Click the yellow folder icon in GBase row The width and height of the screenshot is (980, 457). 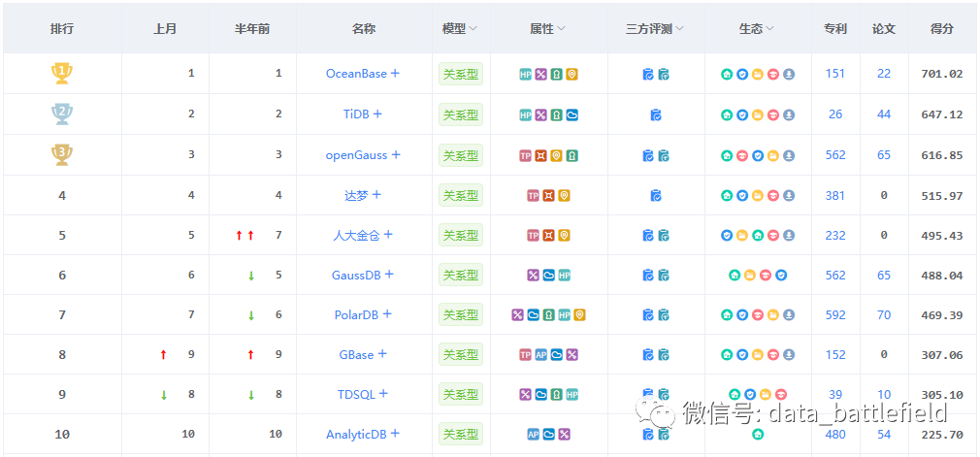point(758,355)
